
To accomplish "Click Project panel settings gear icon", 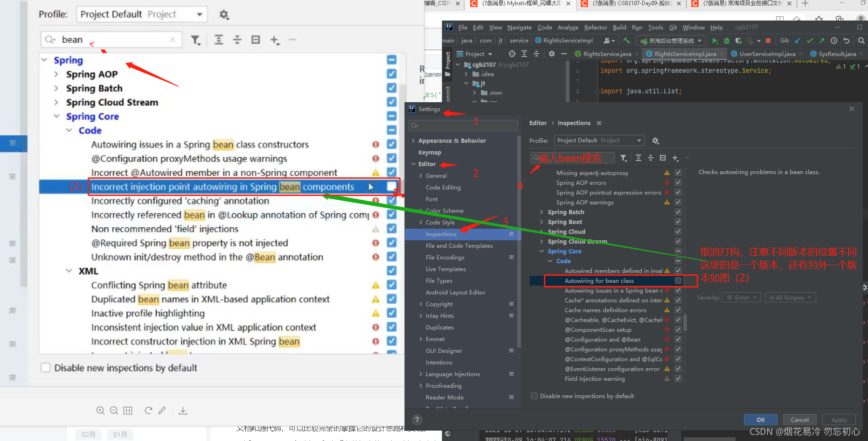I will 552,54.
